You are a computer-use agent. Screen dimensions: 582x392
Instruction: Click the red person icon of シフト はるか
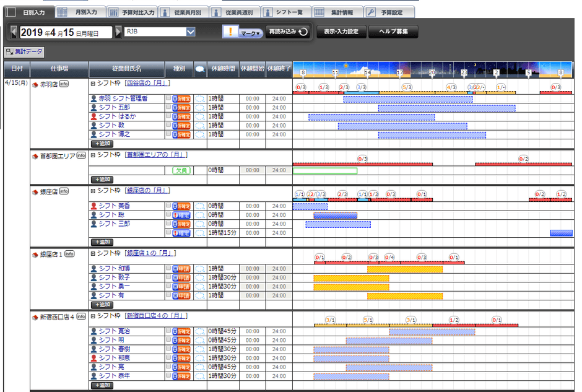(x=93, y=116)
